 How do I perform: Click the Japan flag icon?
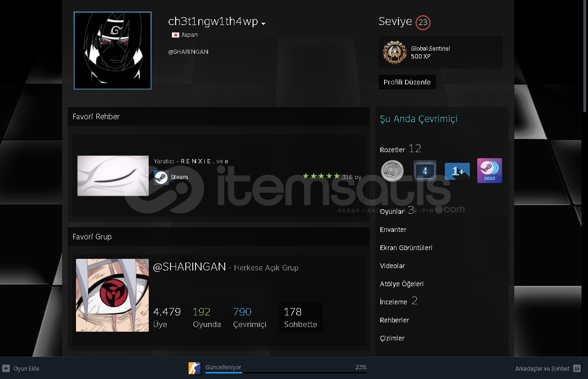click(x=175, y=35)
